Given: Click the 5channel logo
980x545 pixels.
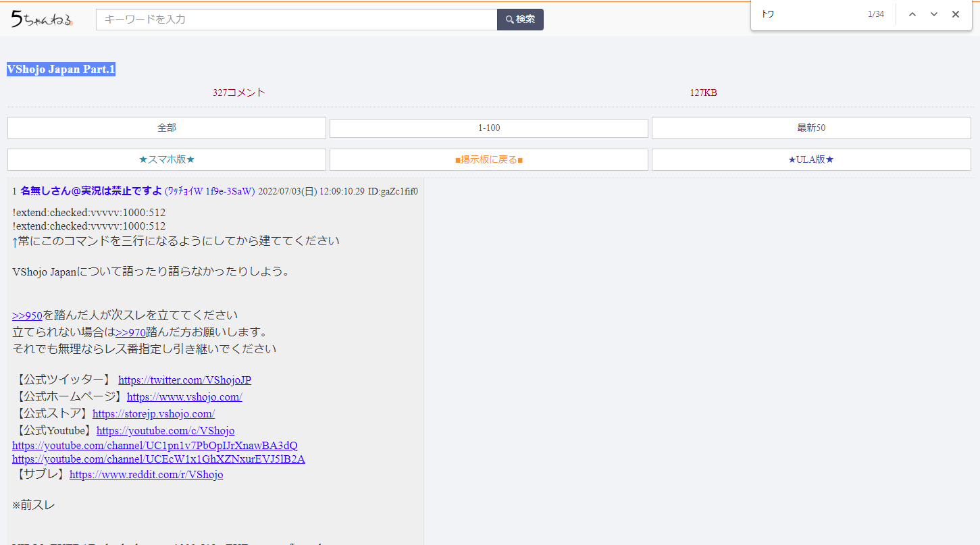Looking at the screenshot, I should (42, 20).
